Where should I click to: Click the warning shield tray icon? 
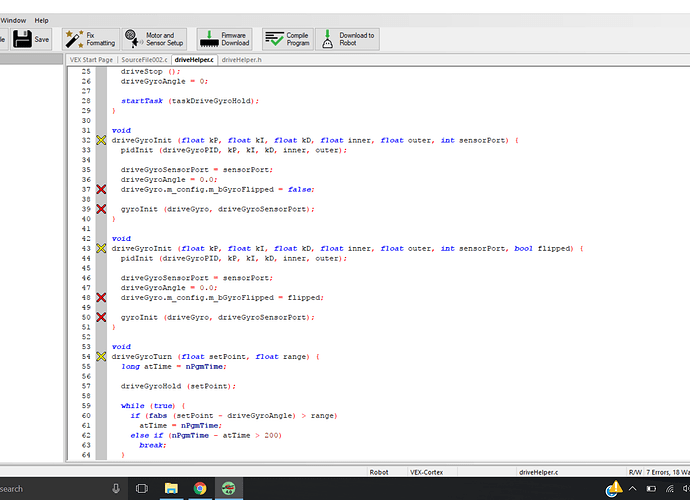coord(613,489)
